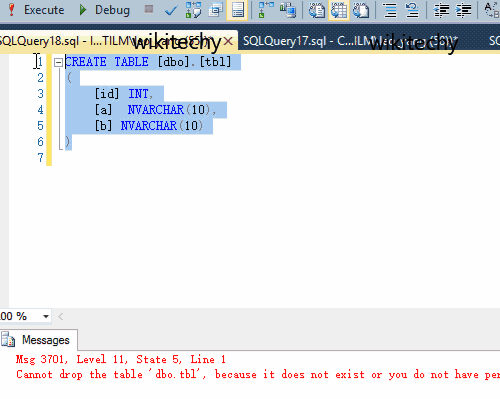Click the [id] column name
The image size is (500, 399).
pos(107,94)
